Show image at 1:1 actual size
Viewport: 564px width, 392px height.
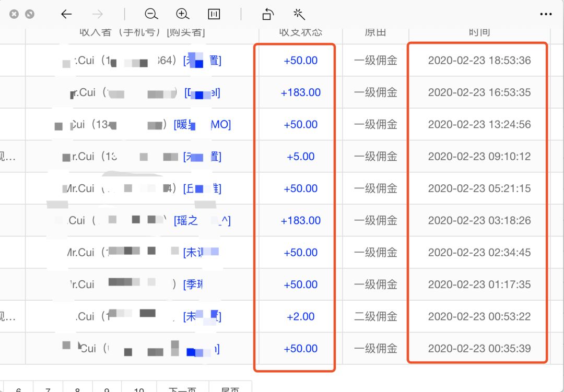tap(214, 14)
